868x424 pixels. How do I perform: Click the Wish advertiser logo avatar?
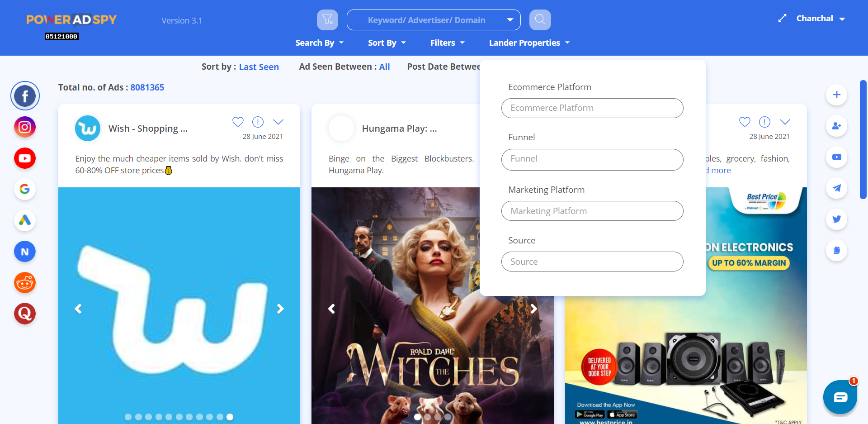88,129
